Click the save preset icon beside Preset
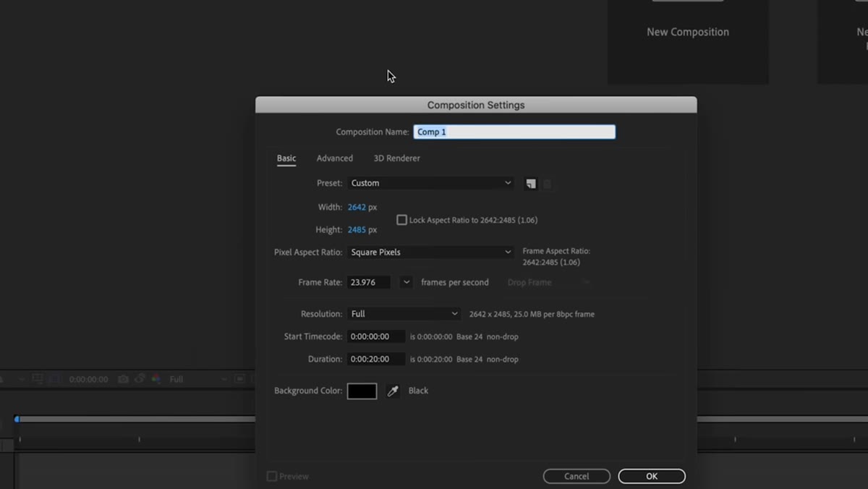Viewport: 868px width, 489px height. [x=530, y=184]
